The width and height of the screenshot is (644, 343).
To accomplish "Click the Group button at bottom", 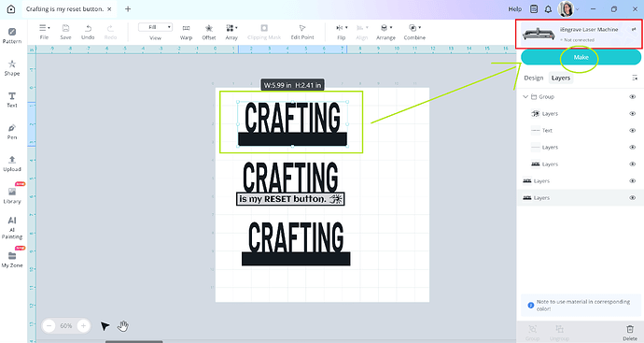I will [x=533, y=333].
